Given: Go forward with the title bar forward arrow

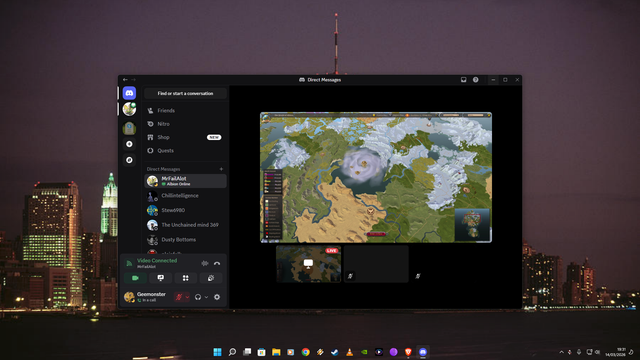Looking at the screenshot, I should (x=133, y=80).
